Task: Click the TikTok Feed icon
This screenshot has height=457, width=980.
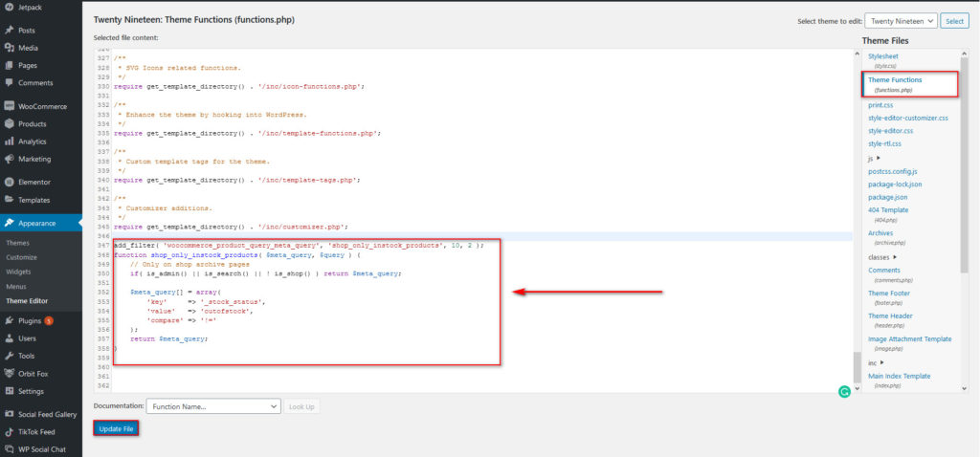Action: pos(9,431)
